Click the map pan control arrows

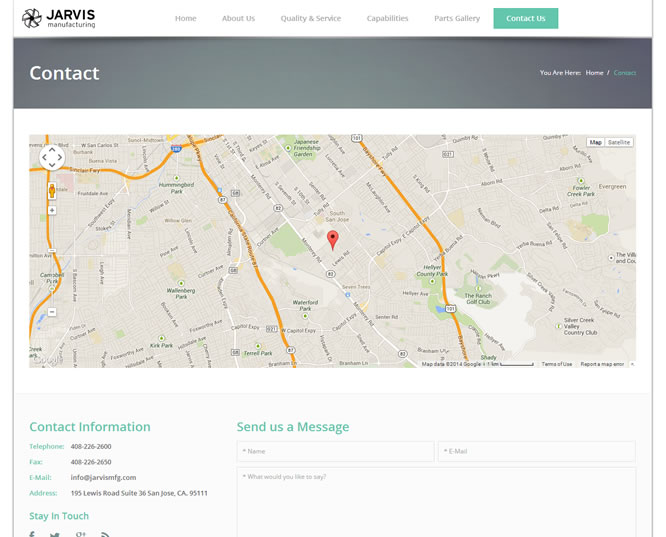[52, 157]
